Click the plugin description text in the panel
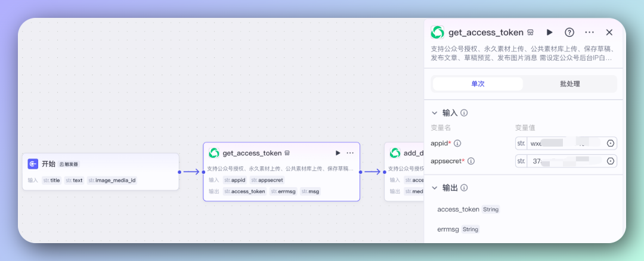644x261 pixels. 522,54
